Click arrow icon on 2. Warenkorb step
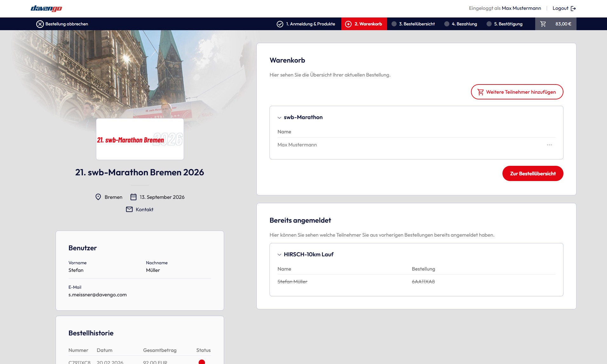Screen dimensions: 607x364 [349, 24]
